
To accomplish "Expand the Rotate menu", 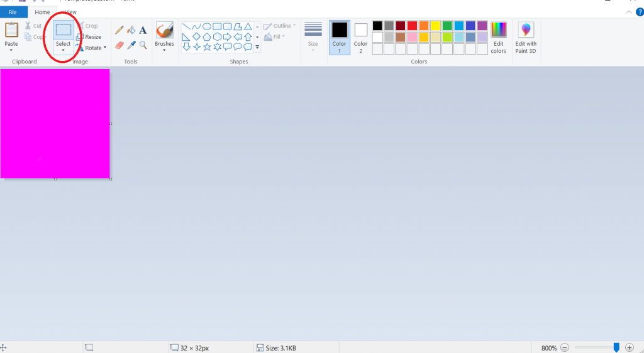I will tap(91, 48).
